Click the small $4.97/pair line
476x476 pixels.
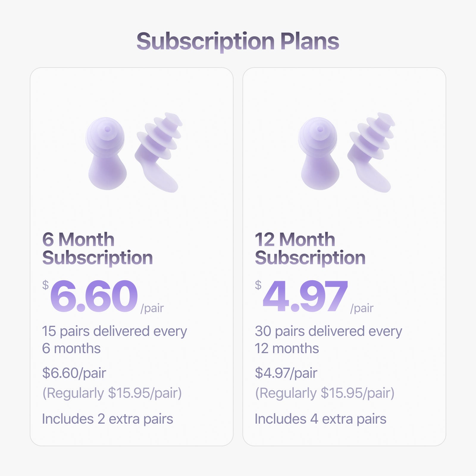click(x=286, y=373)
